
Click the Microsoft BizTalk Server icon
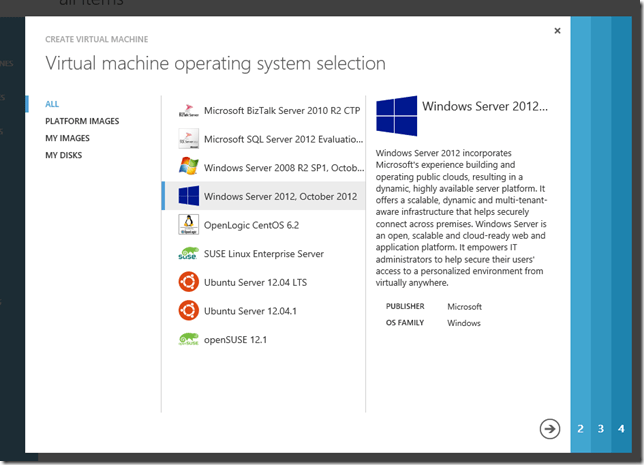pos(187,111)
